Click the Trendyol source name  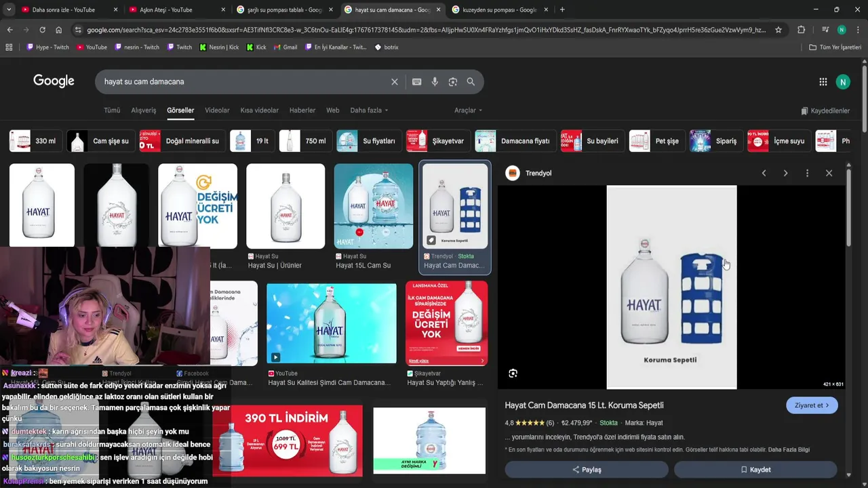(538, 174)
